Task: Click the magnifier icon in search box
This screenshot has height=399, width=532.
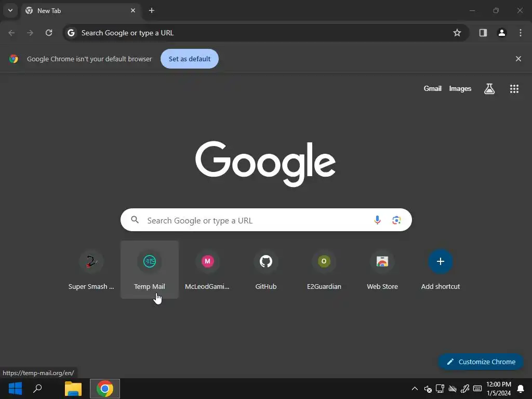Action: point(135,220)
